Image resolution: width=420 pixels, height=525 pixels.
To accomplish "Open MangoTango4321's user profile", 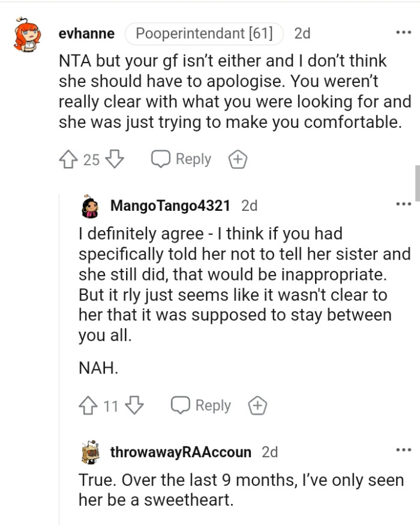I will click(170, 205).
